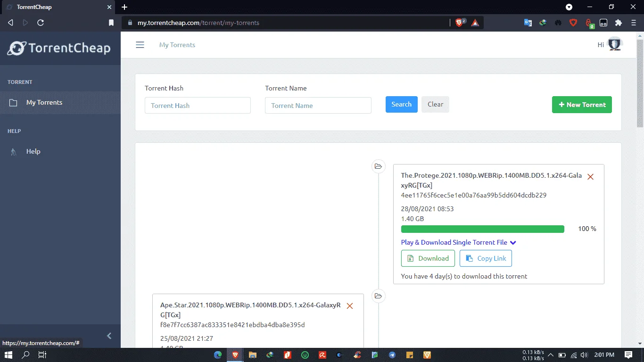Click the TorrentCheap logo
The width and height of the screenshot is (644, 362).
[59, 48]
